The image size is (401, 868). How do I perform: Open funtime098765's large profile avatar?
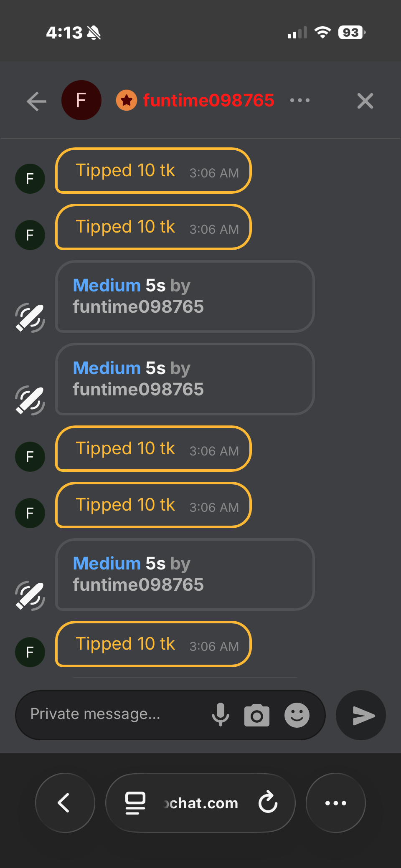(81, 100)
